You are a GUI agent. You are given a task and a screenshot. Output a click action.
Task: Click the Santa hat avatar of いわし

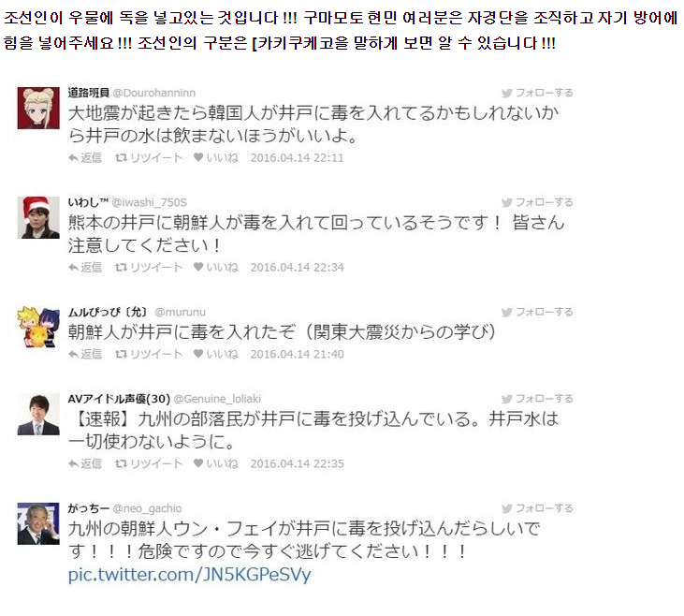(38, 217)
